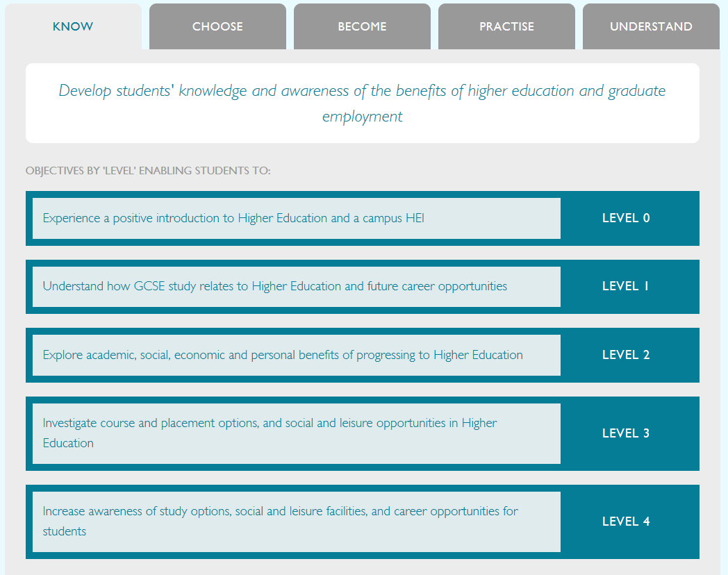Select the academic, social, economic benefits objective
Viewport: 728px width, 575px height.
pyautogui.click(x=283, y=355)
